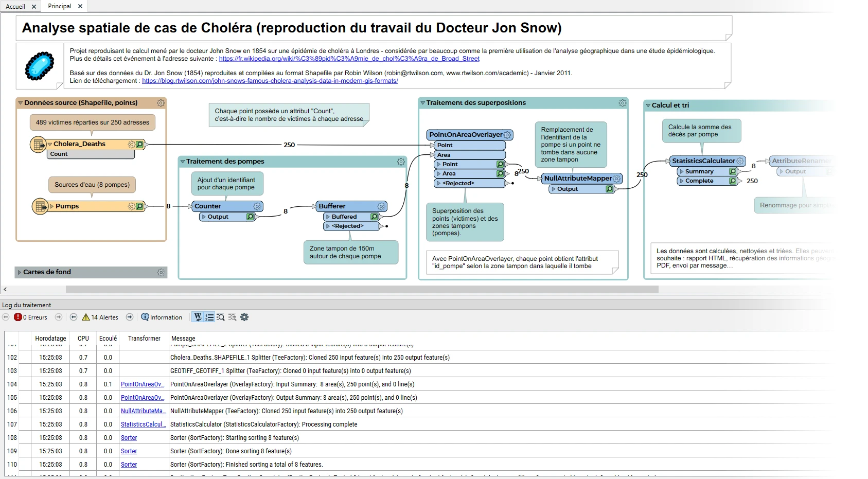Image resolution: width=868 pixels, height=479 pixels.
Task: Open Counter transformer parameters gear
Action: [257, 206]
